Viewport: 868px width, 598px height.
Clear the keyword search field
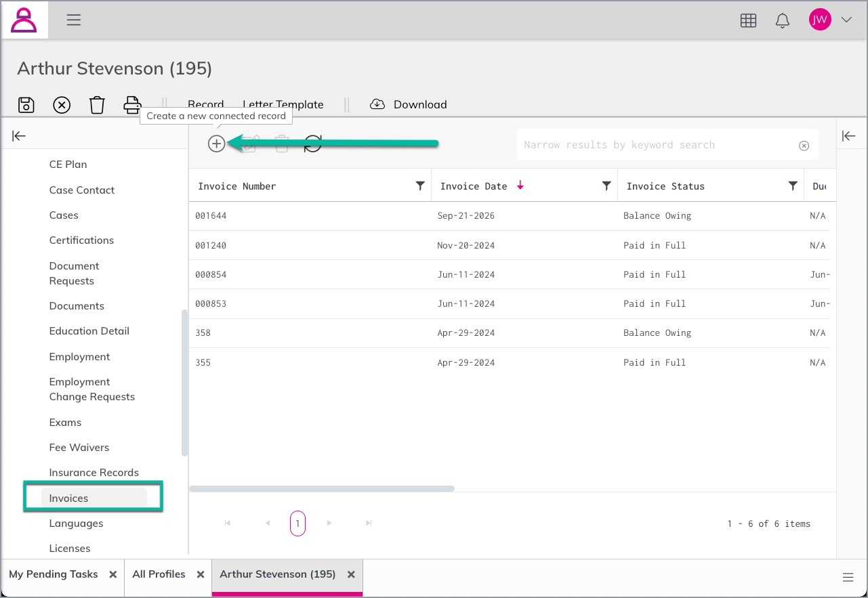[804, 145]
